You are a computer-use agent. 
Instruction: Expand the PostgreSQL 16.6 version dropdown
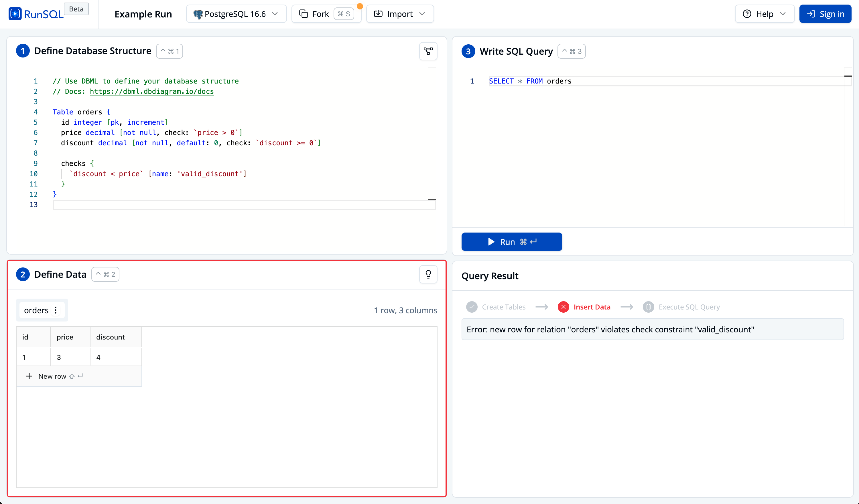pos(236,14)
